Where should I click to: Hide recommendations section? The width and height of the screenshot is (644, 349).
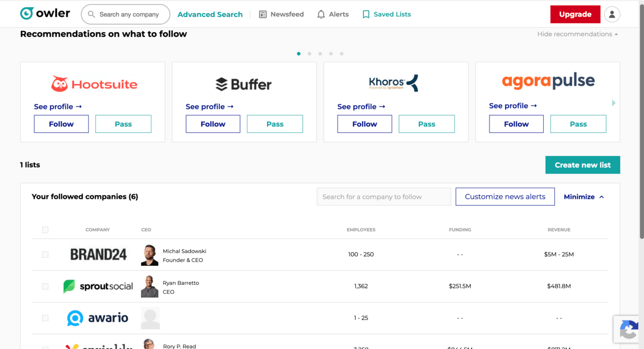[x=577, y=34]
